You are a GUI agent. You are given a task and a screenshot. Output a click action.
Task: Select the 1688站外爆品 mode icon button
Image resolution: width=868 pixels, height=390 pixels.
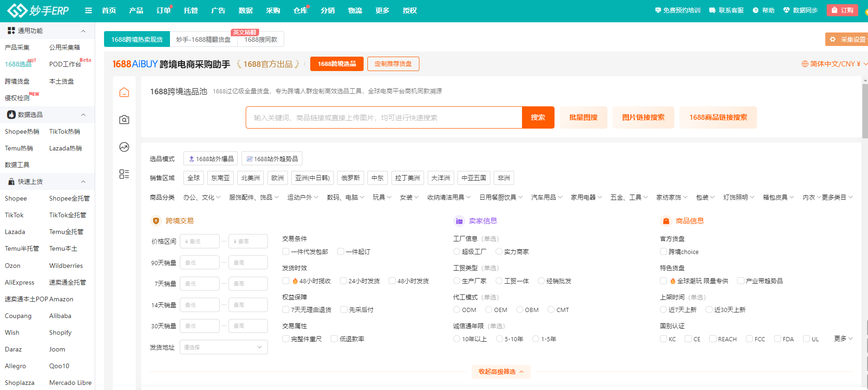[x=210, y=159]
